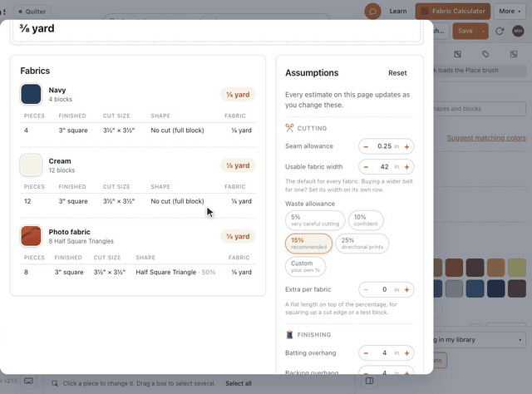Edit the extra per fabric value 0

(384, 289)
